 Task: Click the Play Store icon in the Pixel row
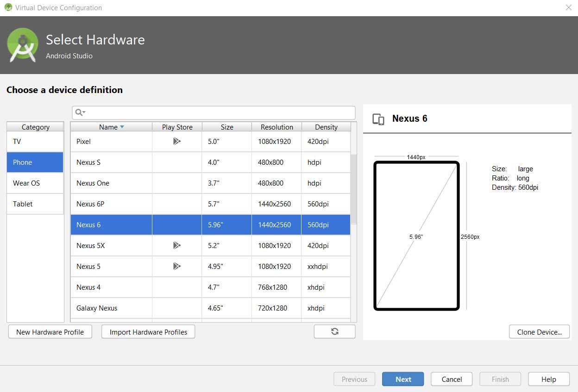pyautogui.click(x=176, y=141)
